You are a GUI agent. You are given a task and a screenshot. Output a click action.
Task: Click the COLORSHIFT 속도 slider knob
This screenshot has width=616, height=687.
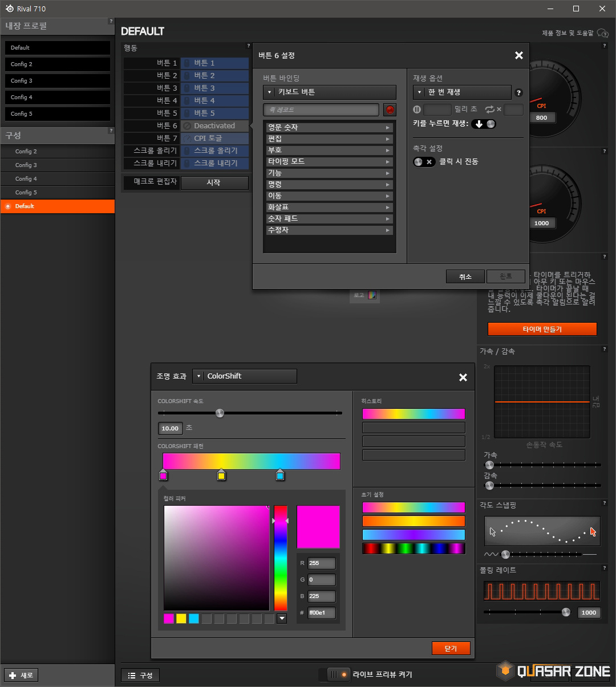pyautogui.click(x=220, y=413)
